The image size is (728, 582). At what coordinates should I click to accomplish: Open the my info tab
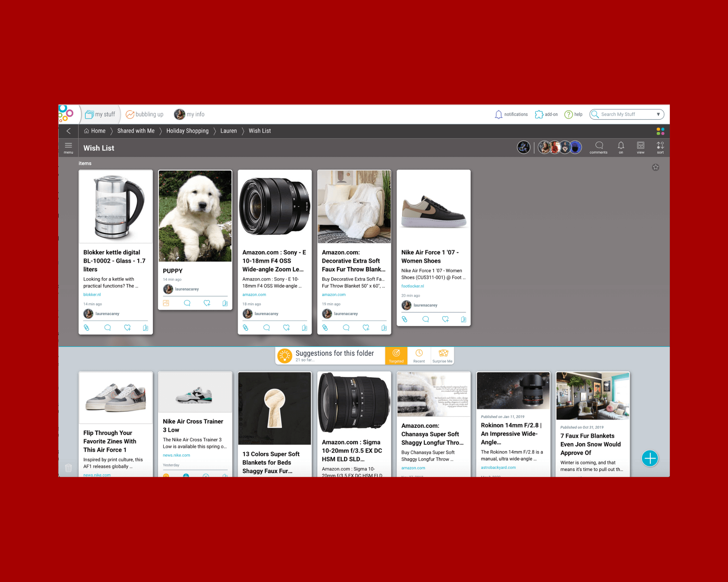(189, 114)
